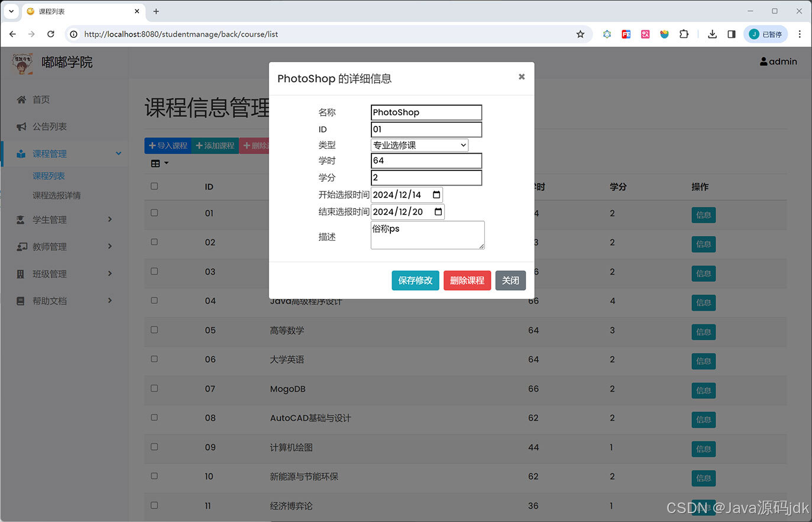
Task: Go to 首页 in sidebar
Action: coord(41,100)
